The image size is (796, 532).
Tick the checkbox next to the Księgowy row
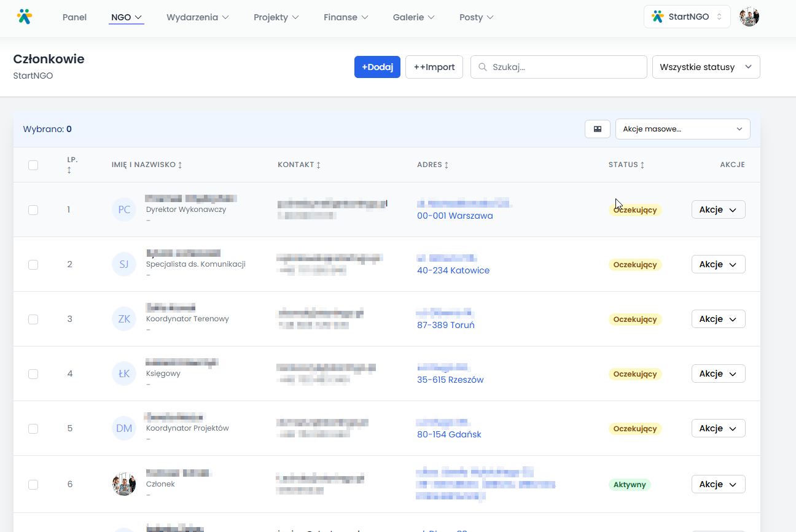[33, 374]
